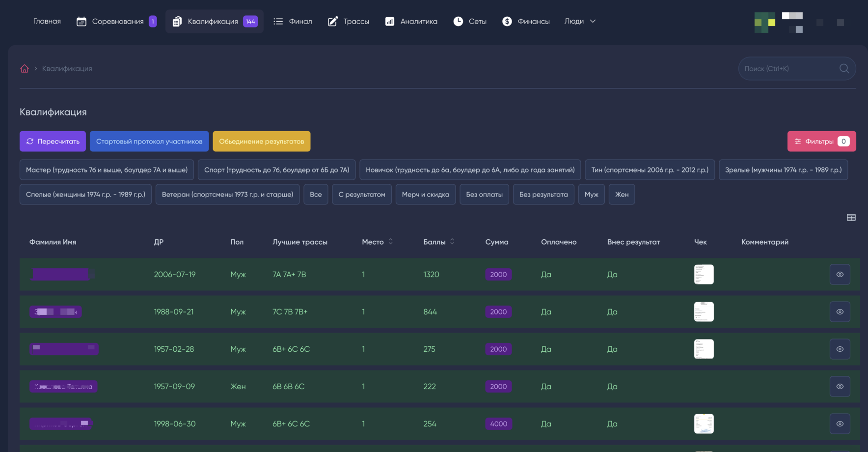Viewport: 868px width, 452px height.
Task: Click the 4000 sum badge
Action: click(x=498, y=424)
